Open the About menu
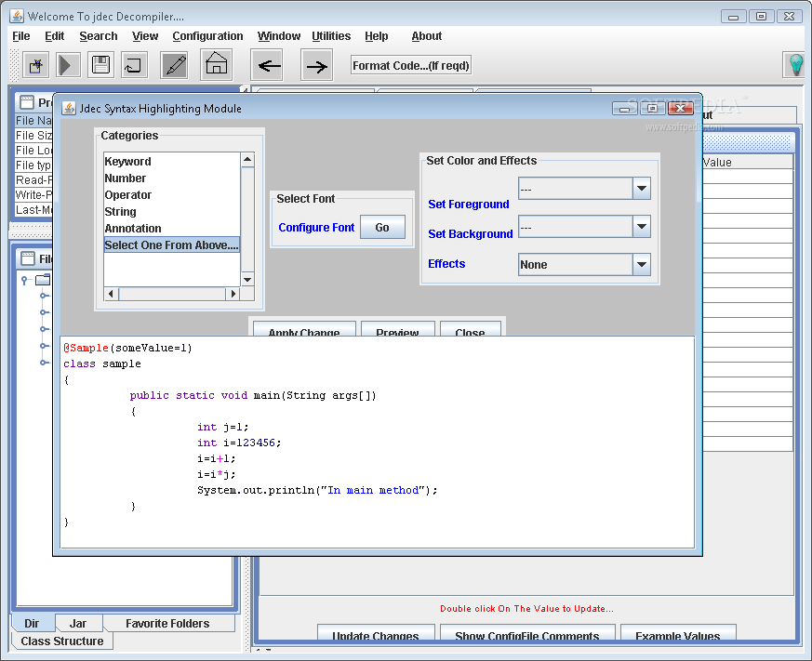 click(427, 36)
